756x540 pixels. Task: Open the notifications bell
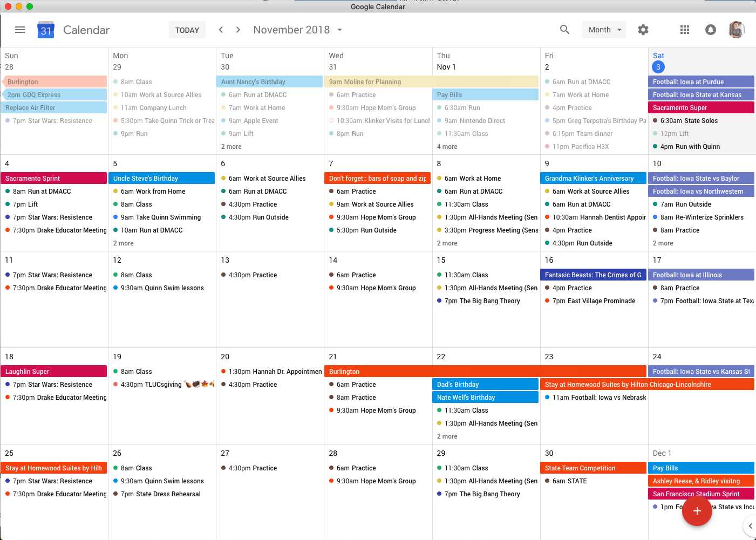711,30
